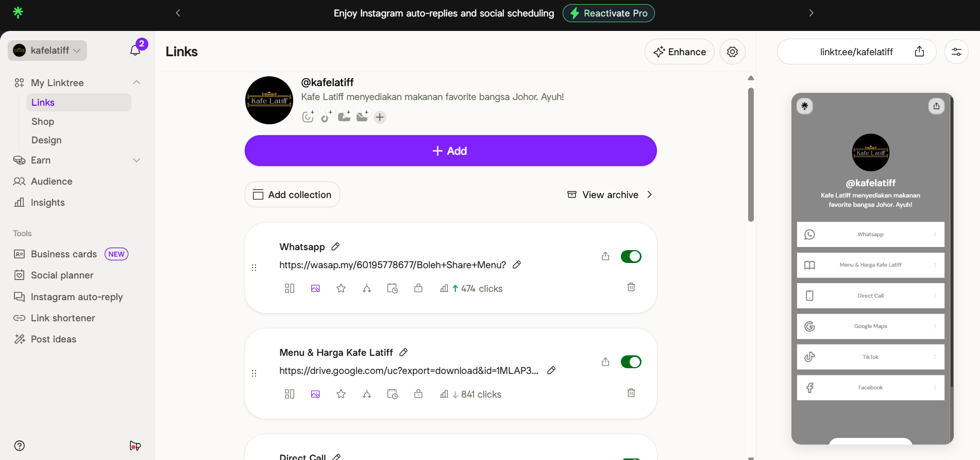Toggle the Whatsapp link off
The height and width of the screenshot is (460, 980).
tap(631, 256)
